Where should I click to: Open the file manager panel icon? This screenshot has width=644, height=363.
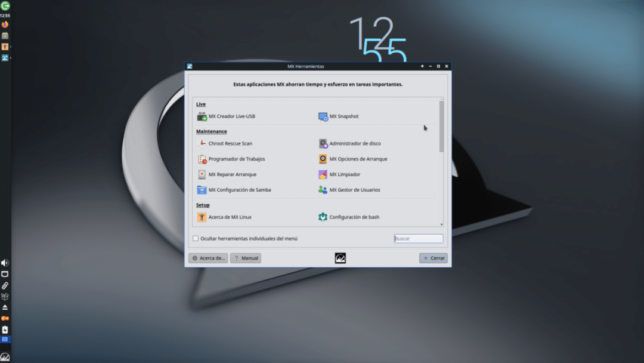[5, 36]
